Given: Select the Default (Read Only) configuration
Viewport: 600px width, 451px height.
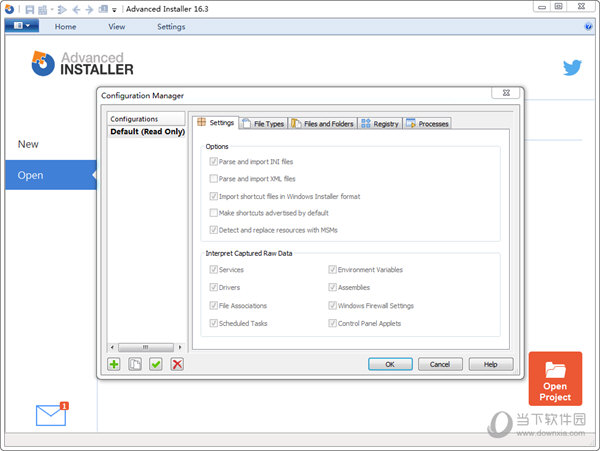Looking at the screenshot, I should tap(147, 132).
